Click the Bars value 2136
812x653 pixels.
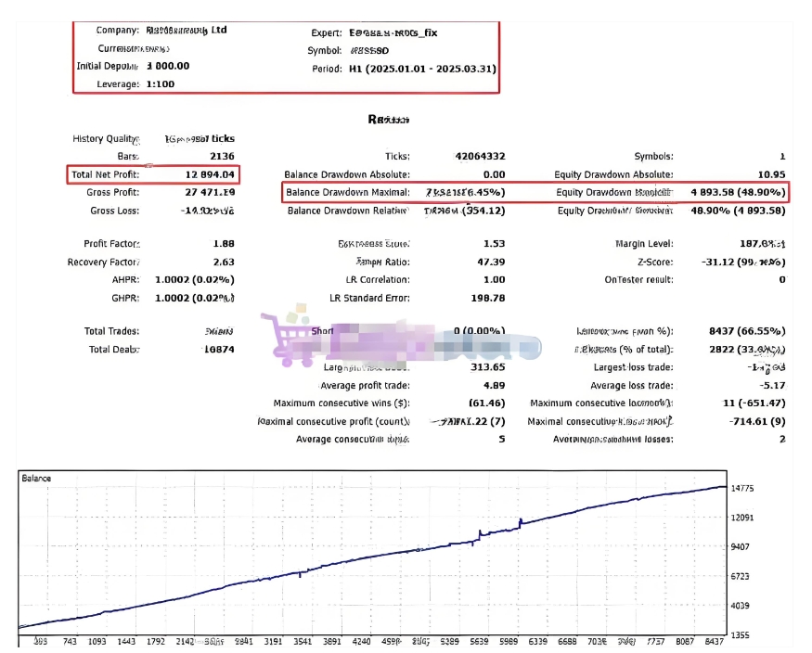(222, 157)
